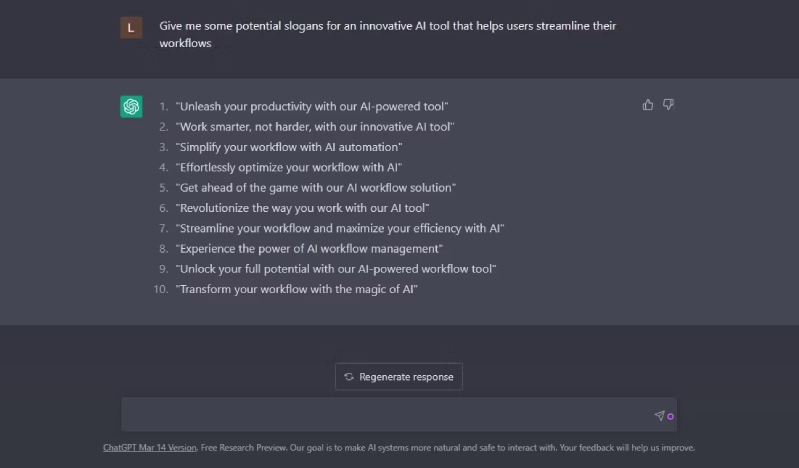Click the thumbs down icon on the response

(x=668, y=104)
